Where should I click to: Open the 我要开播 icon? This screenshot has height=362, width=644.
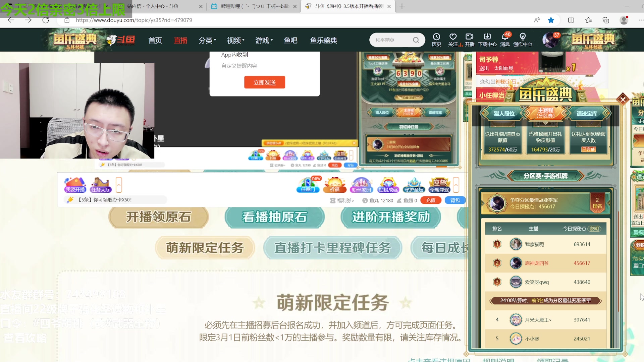tap(75, 185)
